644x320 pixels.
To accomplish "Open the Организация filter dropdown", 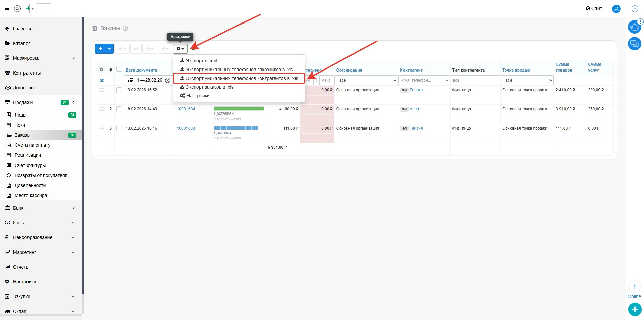I will (366, 80).
